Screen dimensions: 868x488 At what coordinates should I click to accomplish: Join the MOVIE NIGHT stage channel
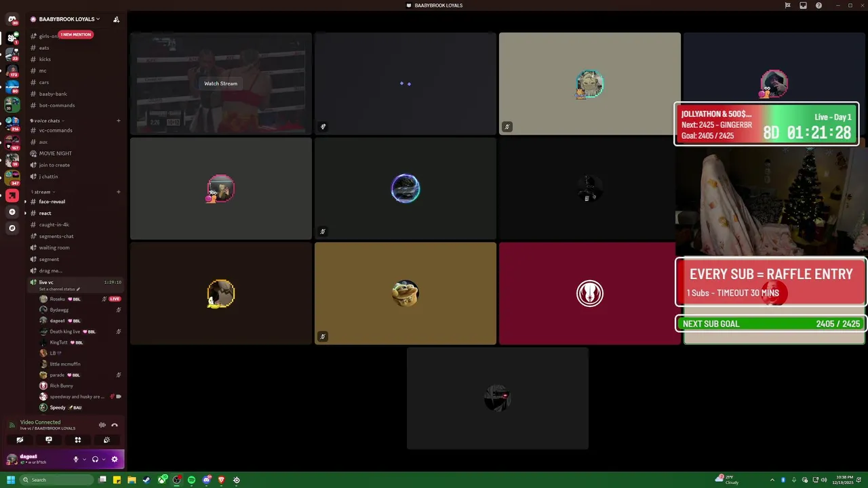point(75,153)
